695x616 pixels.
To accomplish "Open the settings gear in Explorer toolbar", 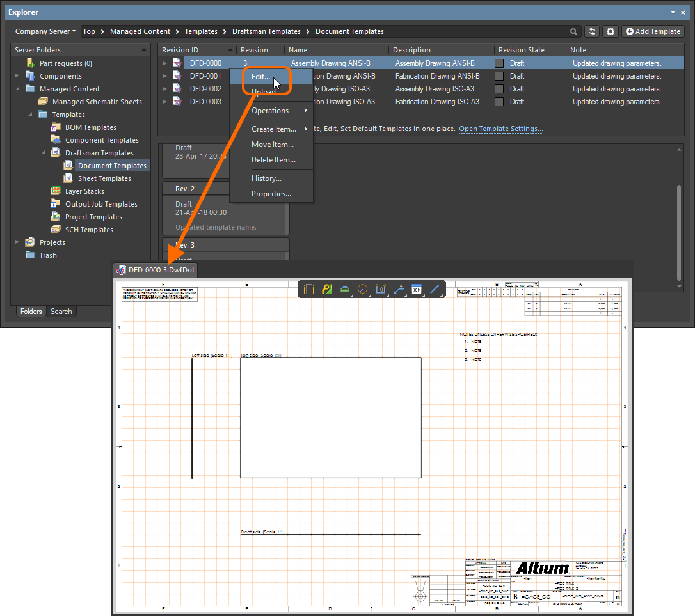I will pos(611,31).
